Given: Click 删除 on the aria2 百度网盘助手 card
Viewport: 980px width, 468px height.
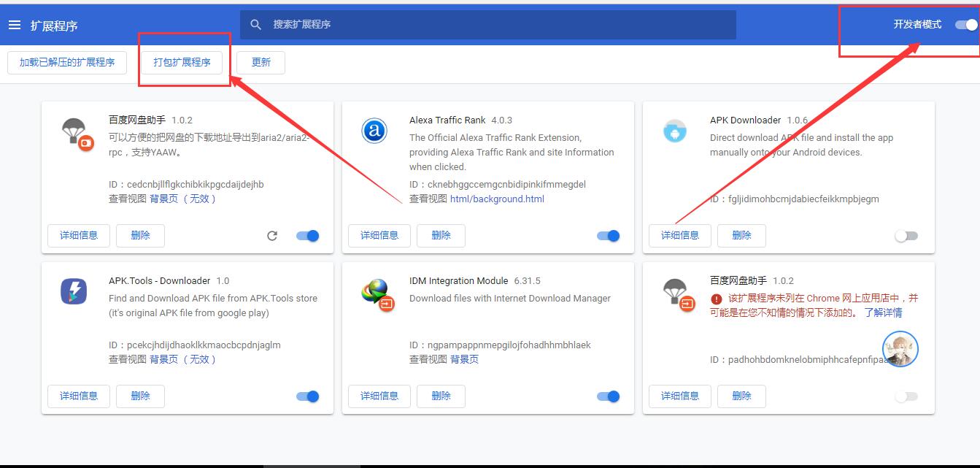Looking at the screenshot, I should (141, 235).
